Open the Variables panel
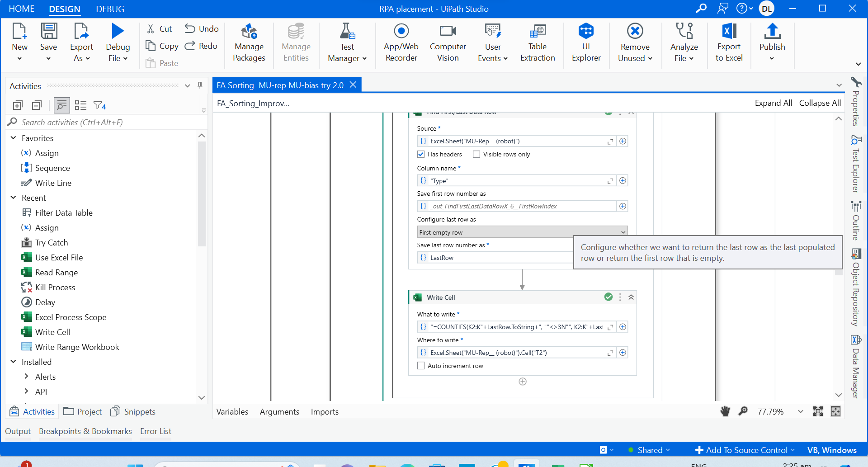Viewport: 868px width, 467px height. (232, 411)
